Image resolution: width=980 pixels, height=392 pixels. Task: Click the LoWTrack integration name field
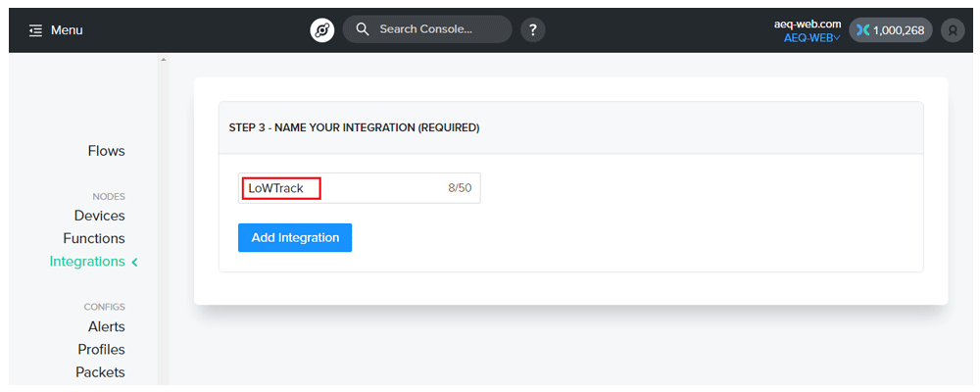pos(360,188)
